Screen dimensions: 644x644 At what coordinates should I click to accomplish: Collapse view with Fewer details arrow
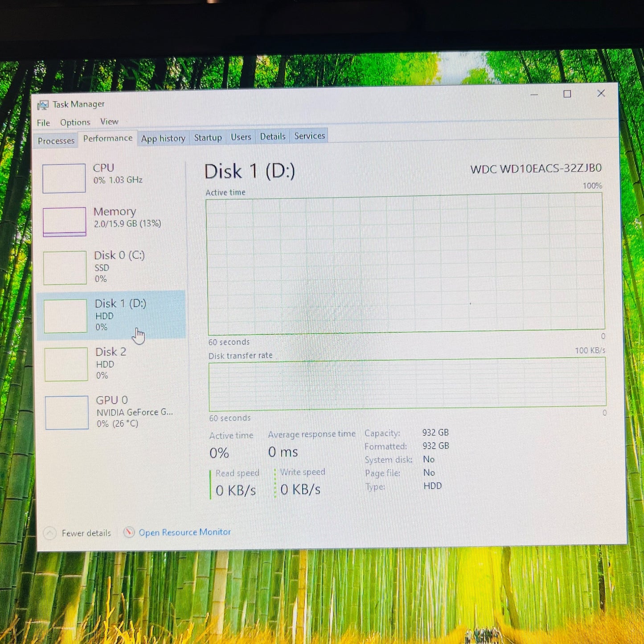pyautogui.click(x=50, y=533)
